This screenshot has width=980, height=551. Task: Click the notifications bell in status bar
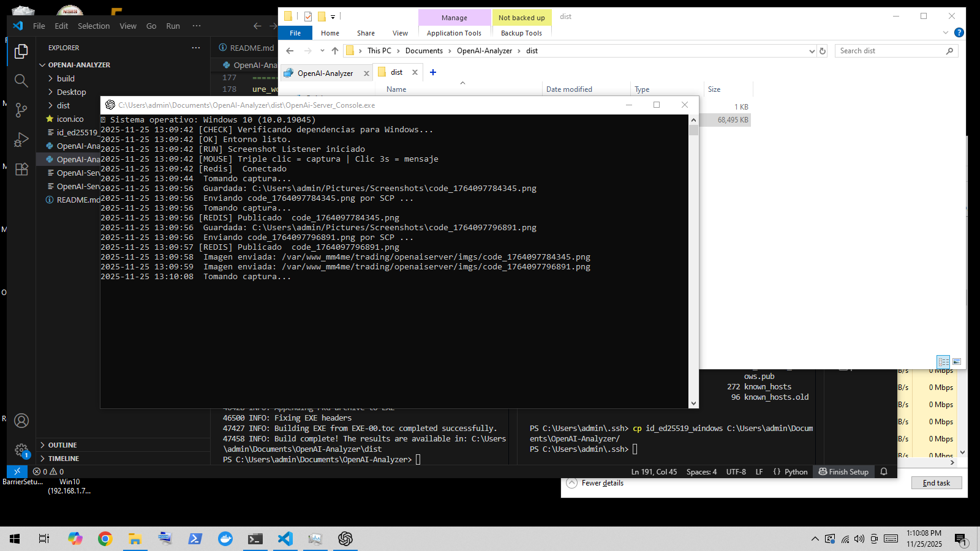[x=884, y=471]
